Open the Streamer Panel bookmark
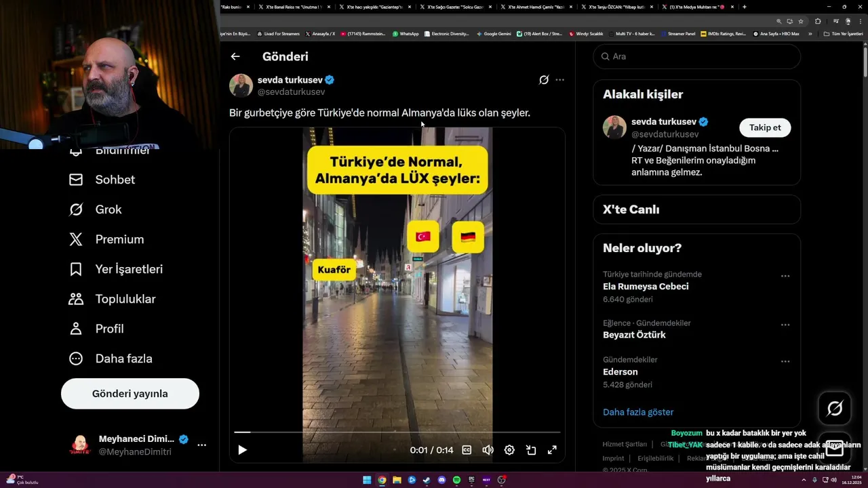Screen dimensions: 868x488 [678, 33]
